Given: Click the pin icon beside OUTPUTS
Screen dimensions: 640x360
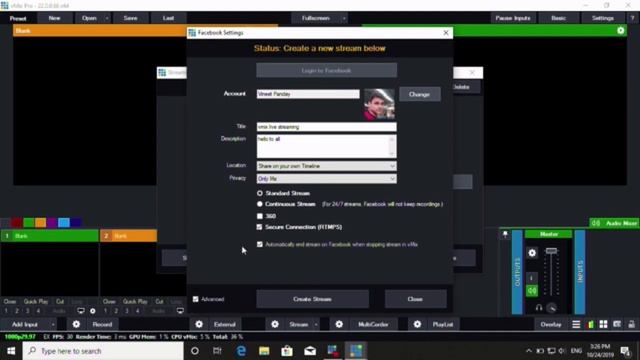Looking at the screenshot, I should coord(505,234).
